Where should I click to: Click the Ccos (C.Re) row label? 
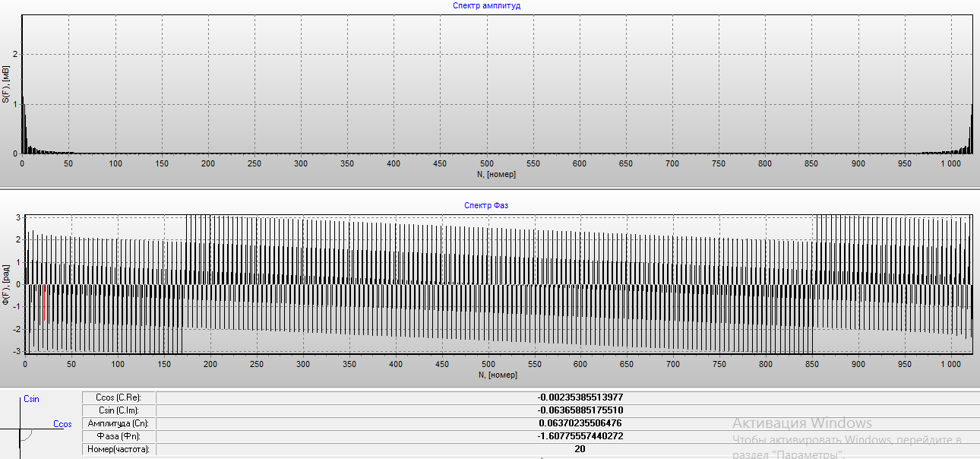click(x=119, y=397)
